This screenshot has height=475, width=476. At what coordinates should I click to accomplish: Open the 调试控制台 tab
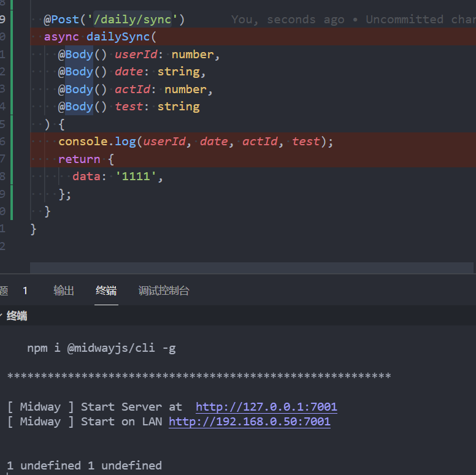pos(164,291)
